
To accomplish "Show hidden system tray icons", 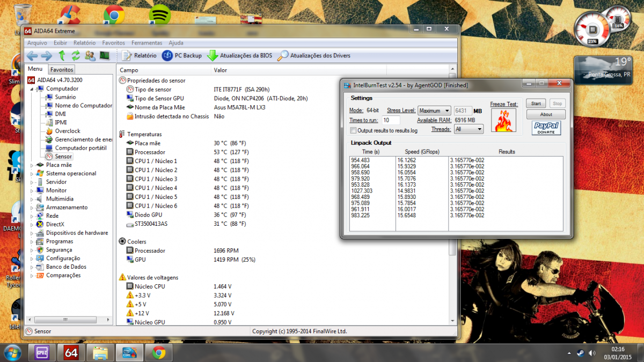I will (x=569, y=353).
